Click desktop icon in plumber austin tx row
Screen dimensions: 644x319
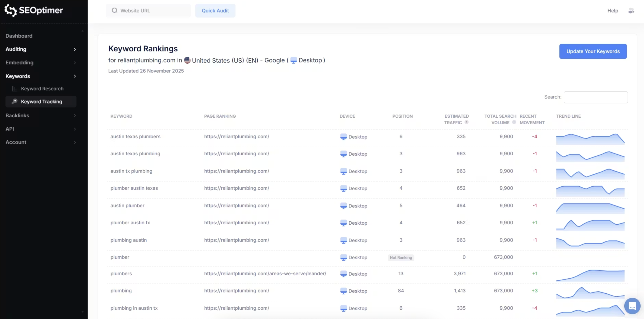343,223
